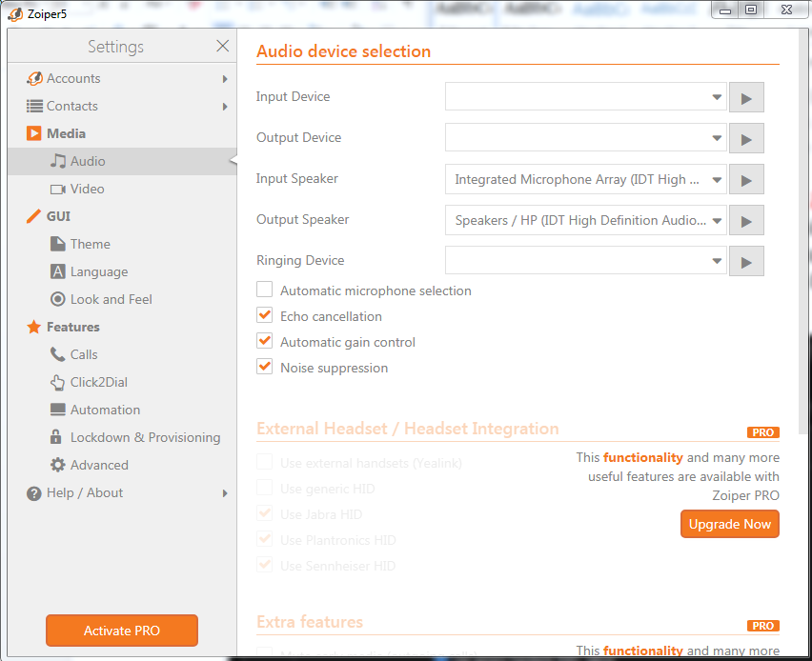This screenshot has width=812, height=661.
Task: Select the Advanced settings entry
Action: (122, 465)
